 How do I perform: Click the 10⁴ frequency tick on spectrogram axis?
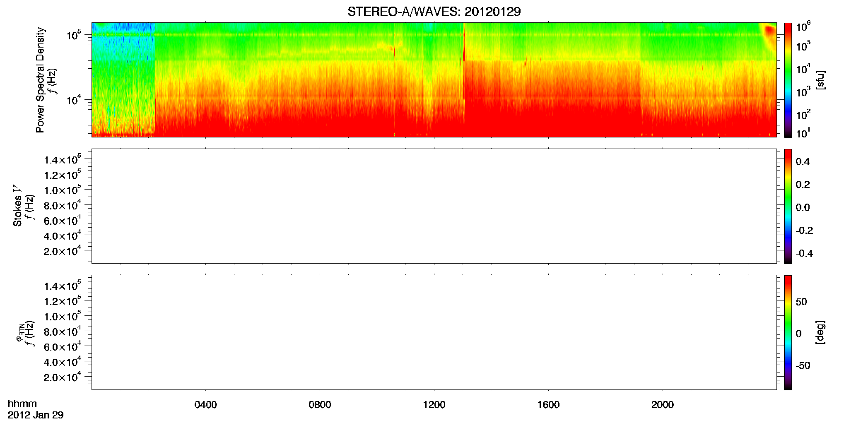tap(74, 100)
